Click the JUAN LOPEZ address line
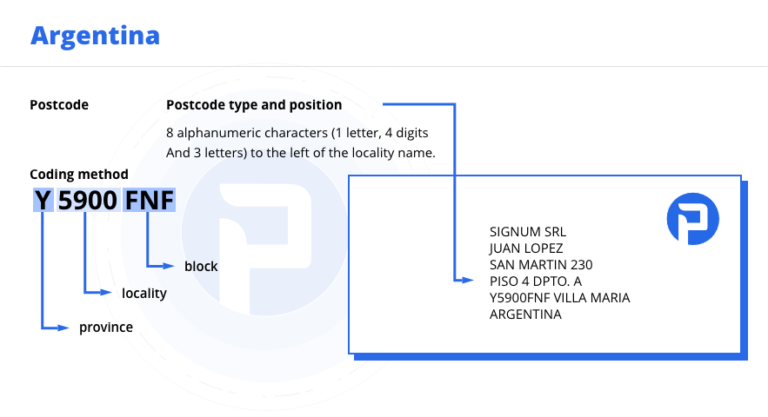Screen dimensions: 768x417 point(527,248)
